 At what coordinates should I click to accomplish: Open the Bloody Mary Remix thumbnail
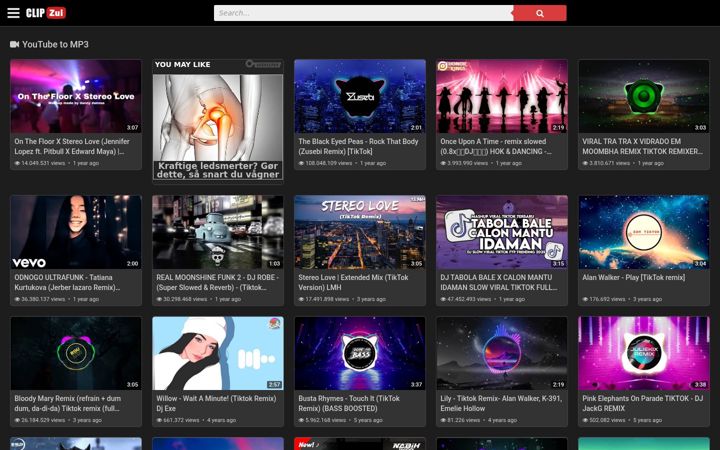76,353
